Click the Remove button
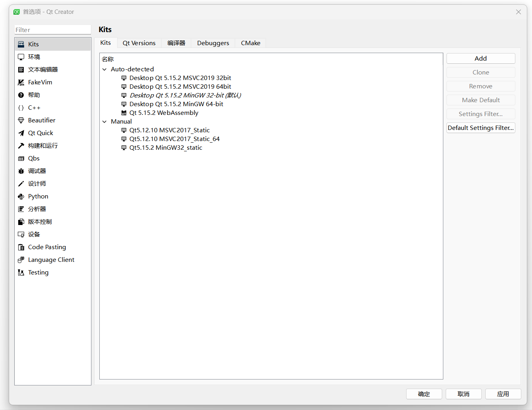532x410 pixels. pos(481,86)
